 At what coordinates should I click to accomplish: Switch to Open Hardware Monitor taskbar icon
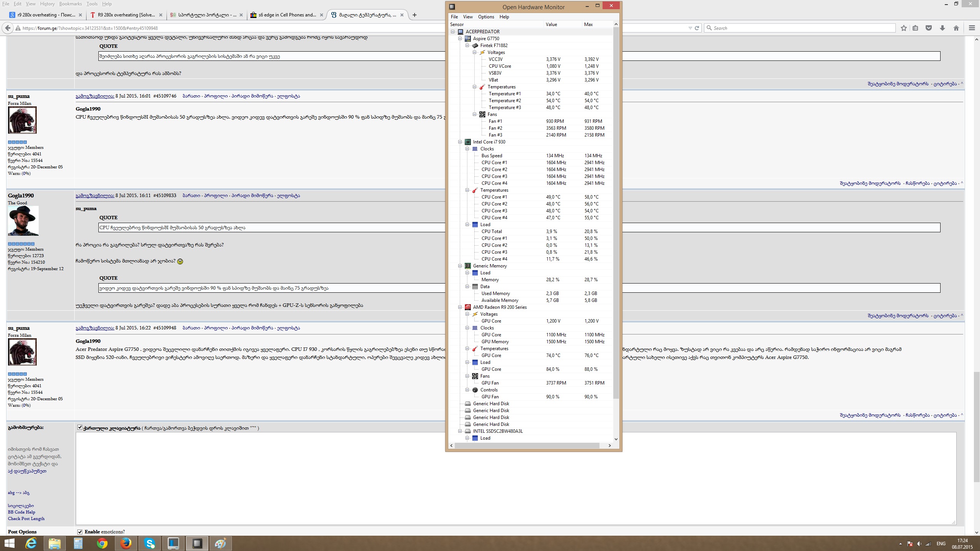197,543
